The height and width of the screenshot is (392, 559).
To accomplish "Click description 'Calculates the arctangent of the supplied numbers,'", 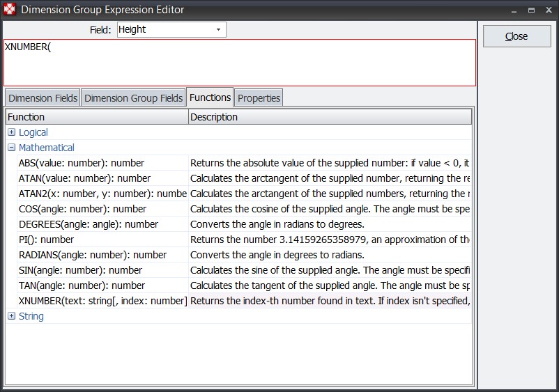I will (330, 194).
